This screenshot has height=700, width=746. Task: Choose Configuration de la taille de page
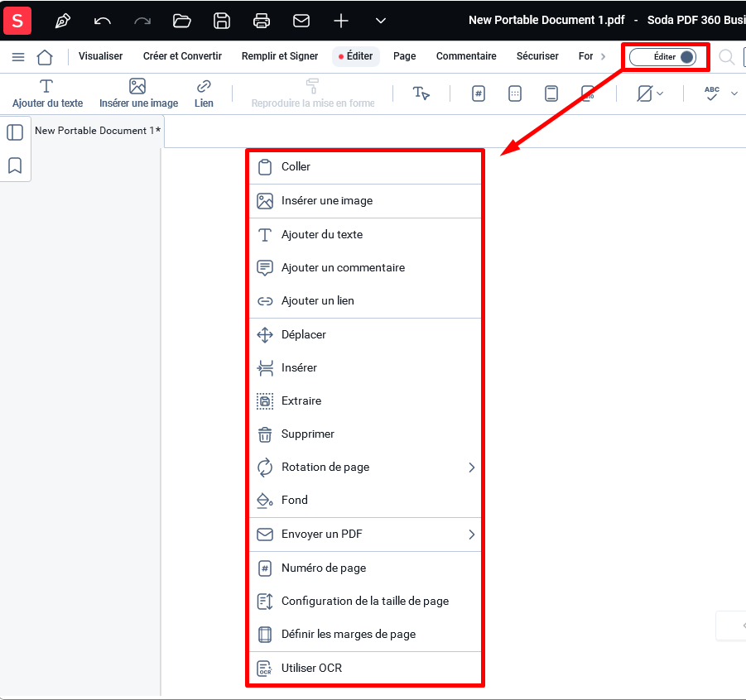click(365, 602)
